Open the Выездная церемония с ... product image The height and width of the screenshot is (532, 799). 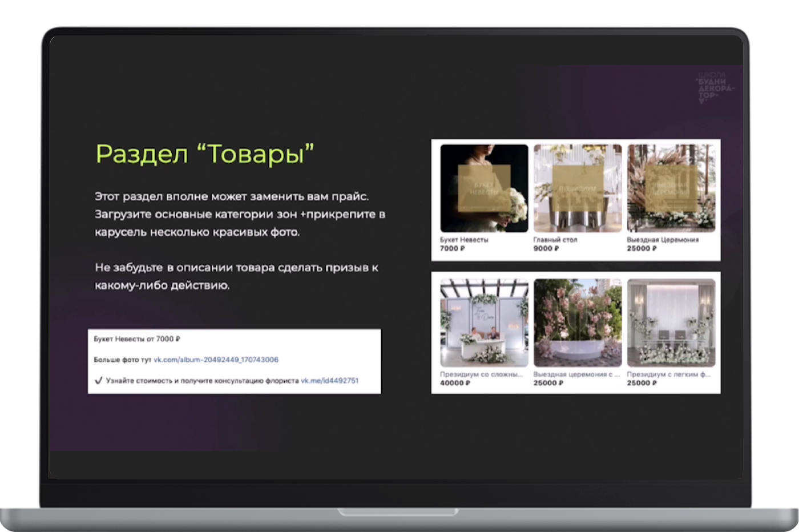(x=578, y=323)
